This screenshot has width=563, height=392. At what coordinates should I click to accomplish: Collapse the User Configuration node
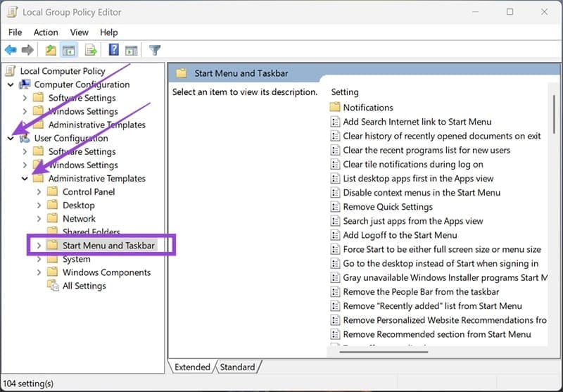pos(11,139)
